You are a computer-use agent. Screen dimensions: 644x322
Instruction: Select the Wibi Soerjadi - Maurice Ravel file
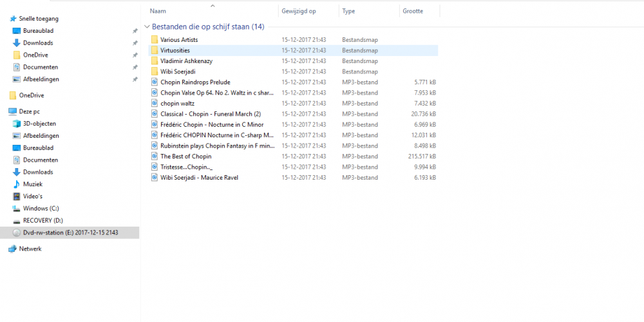[x=293, y=178]
